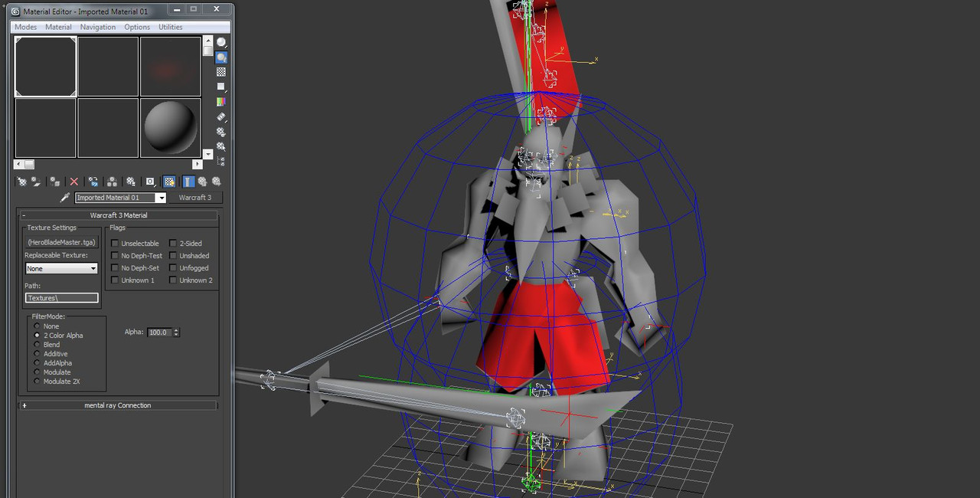Check the No Deph-Test flag
The height and width of the screenshot is (498, 980).
[115, 256]
